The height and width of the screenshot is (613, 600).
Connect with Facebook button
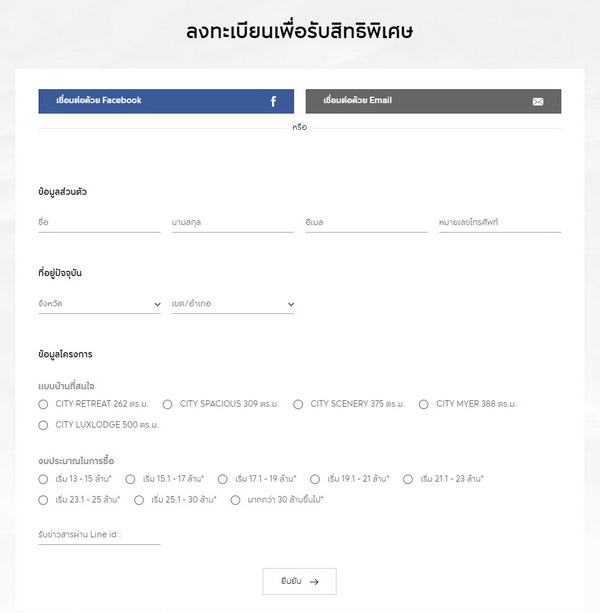pyautogui.click(x=166, y=101)
